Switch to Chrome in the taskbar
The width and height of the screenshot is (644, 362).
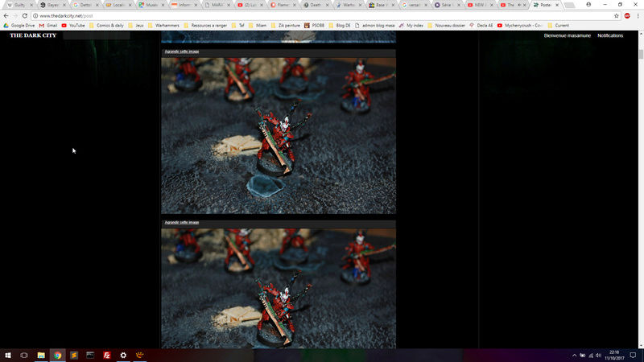[57, 355]
